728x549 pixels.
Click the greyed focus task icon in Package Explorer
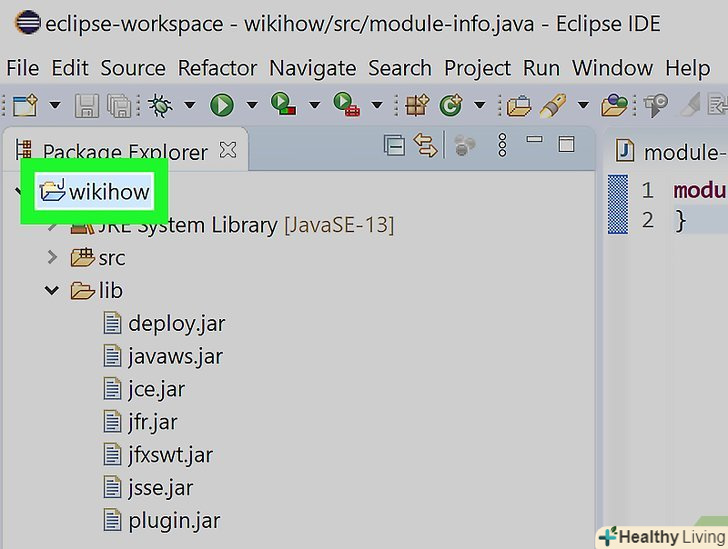[464, 145]
